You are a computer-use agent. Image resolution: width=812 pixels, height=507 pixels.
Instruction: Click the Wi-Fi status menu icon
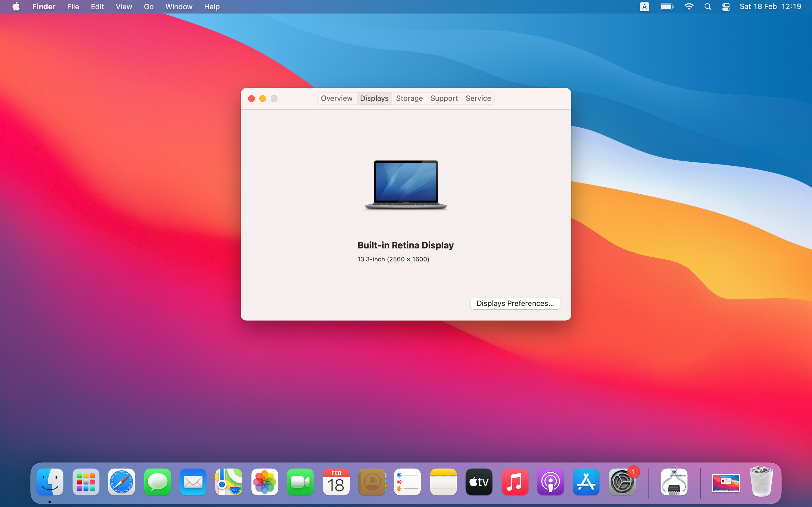(x=689, y=7)
